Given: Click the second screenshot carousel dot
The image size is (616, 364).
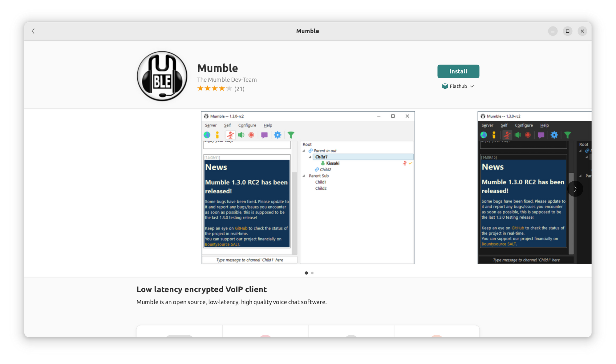Looking at the screenshot, I should point(312,272).
